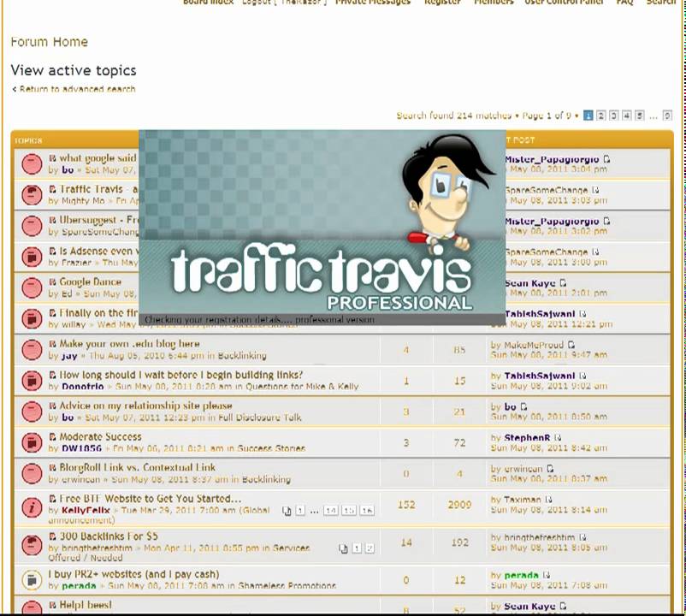Viewport: 686px width, 616px height.
Task: Open page 2 of '300 Backlinks For $5' topic
Action: tap(370, 548)
